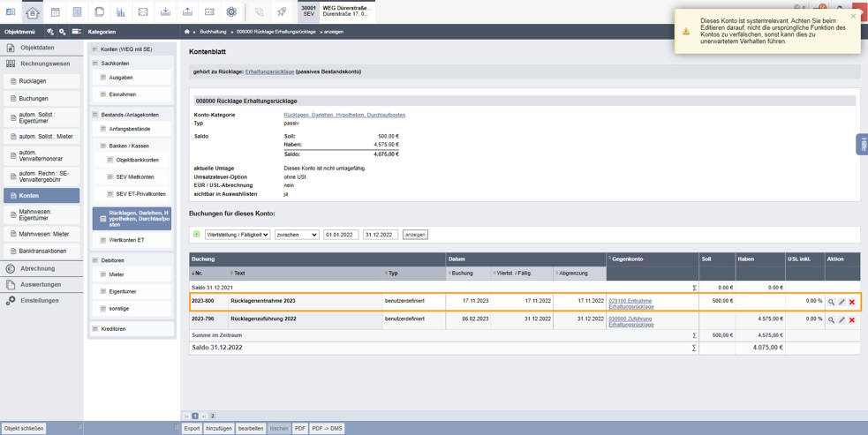Click the end date field 31.12.2022

tap(381, 235)
